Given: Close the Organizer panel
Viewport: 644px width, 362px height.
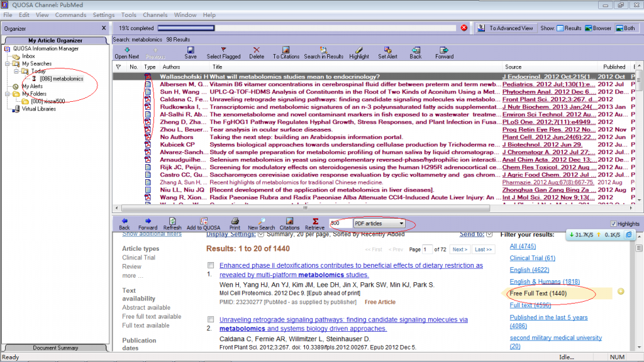Looking at the screenshot, I should (x=104, y=28).
